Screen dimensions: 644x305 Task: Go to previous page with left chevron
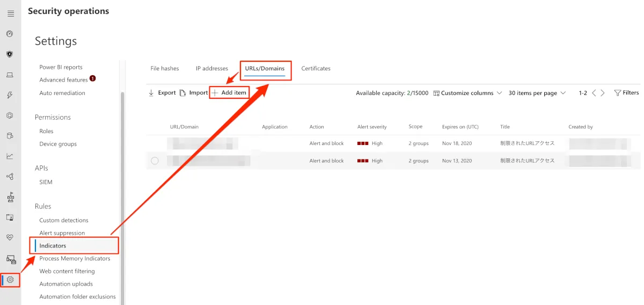(594, 93)
